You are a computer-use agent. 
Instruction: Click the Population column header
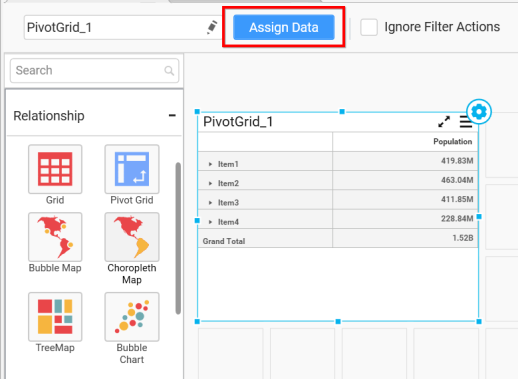[x=452, y=142]
